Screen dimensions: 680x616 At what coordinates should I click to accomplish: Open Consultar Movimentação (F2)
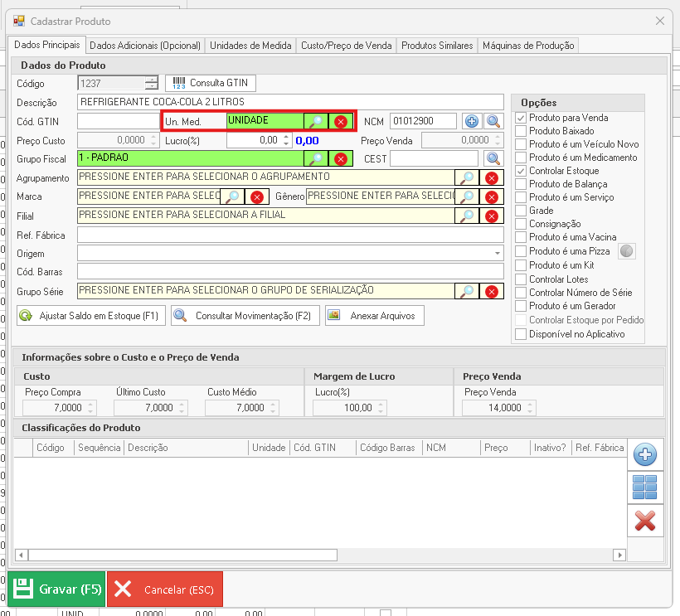coord(245,316)
